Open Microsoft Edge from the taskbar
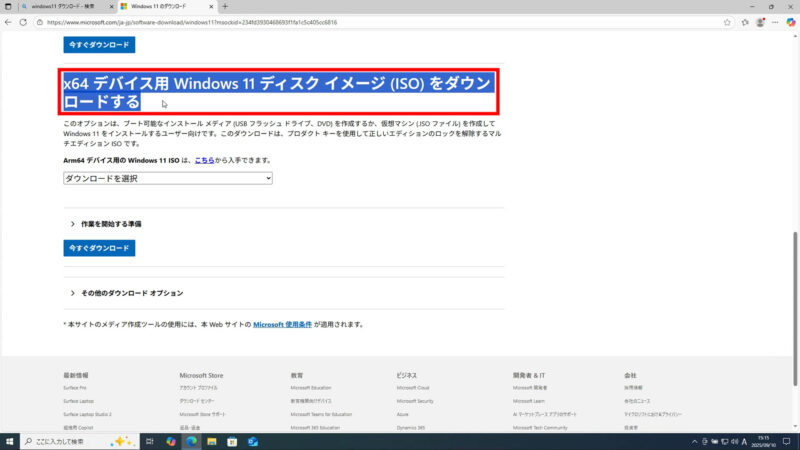Image resolution: width=800 pixels, height=450 pixels. [191, 441]
